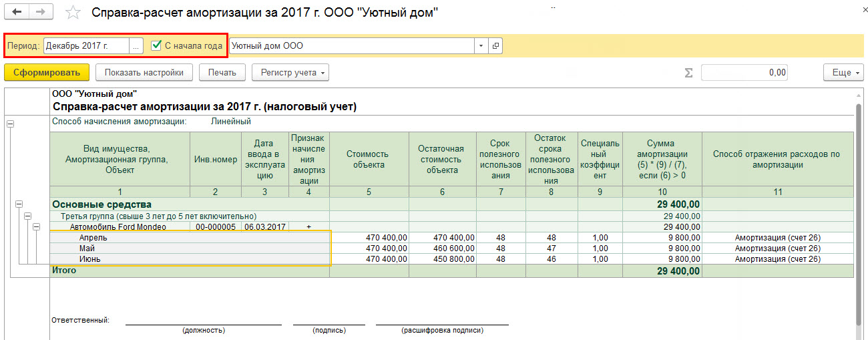Go back with the left arrow
This screenshot has height=340, width=868.
(17, 13)
